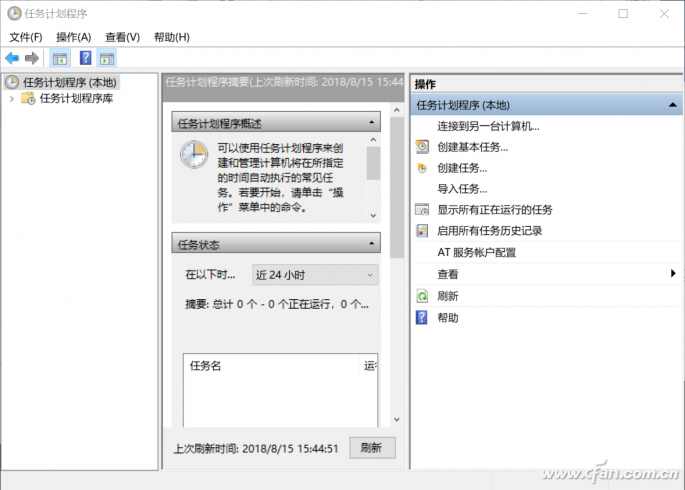Click the show/hide console tree icon
685x490 pixels.
click(x=60, y=58)
